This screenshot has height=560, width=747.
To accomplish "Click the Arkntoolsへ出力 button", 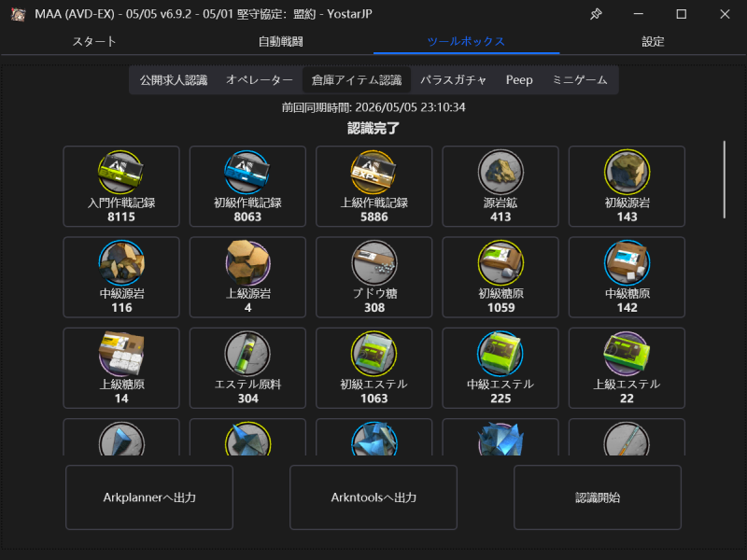I will (x=373, y=497).
